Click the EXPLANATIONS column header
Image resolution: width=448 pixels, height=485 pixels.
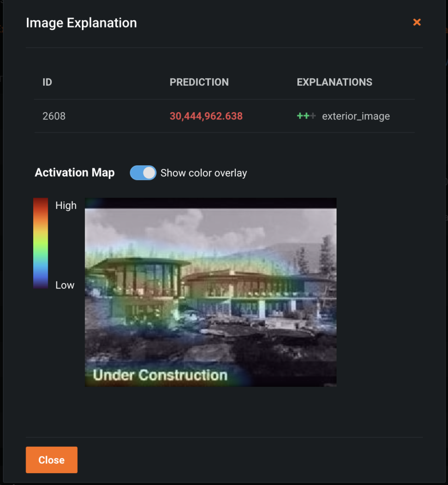pos(334,82)
